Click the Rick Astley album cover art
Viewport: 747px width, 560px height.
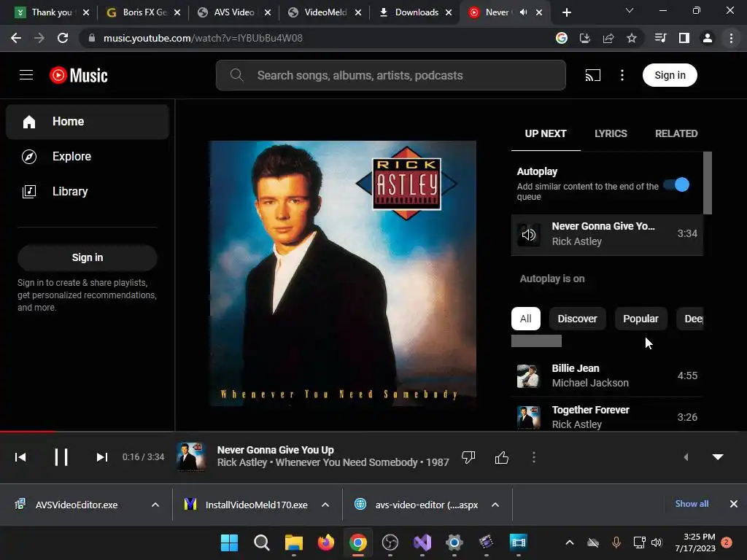343,273
